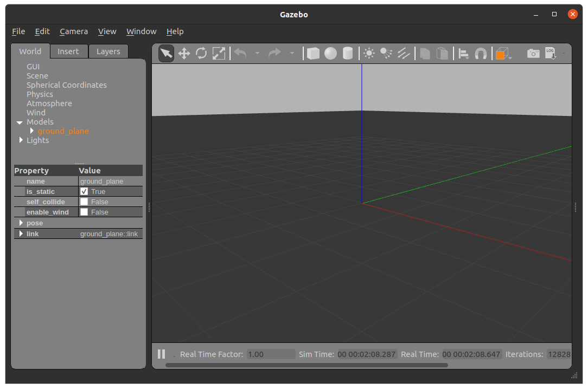Image resolution: width=588 pixels, height=389 pixels.
Task: Open the Window menu
Action: [x=141, y=31]
